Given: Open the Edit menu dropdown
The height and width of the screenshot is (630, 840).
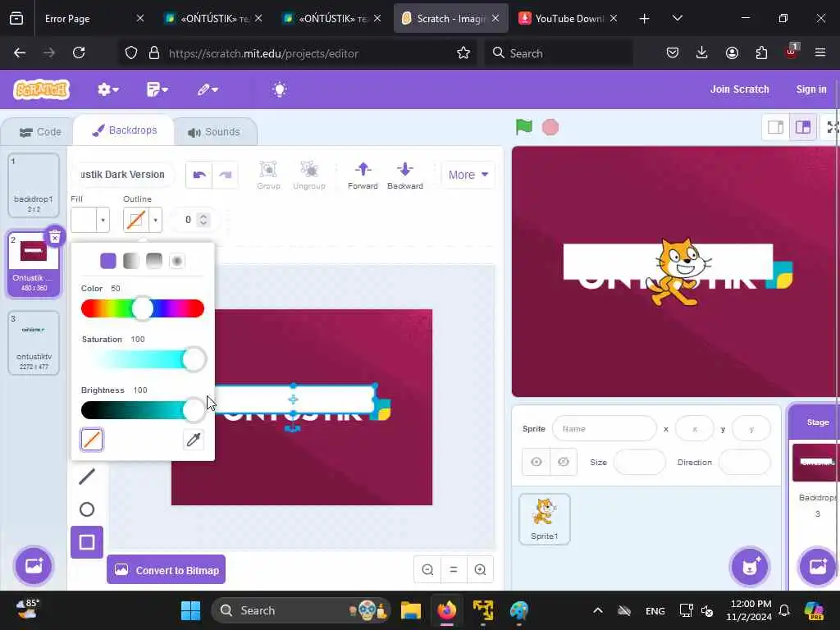Looking at the screenshot, I should 208,89.
